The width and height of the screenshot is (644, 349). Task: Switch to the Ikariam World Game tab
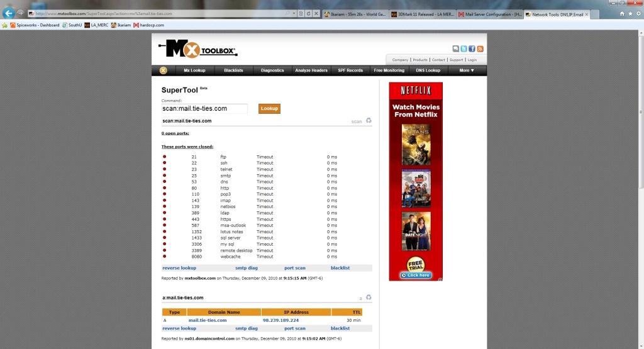point(355,14)
